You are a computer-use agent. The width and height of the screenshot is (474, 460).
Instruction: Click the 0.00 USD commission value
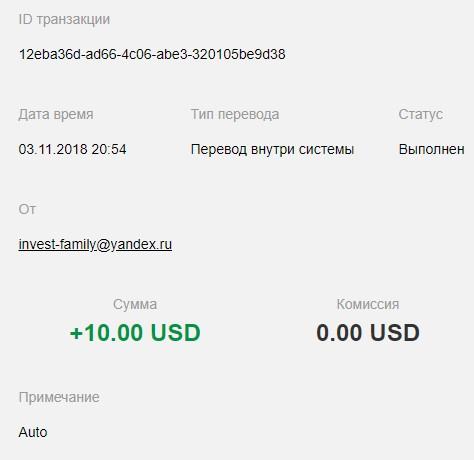tap(368, 332)
